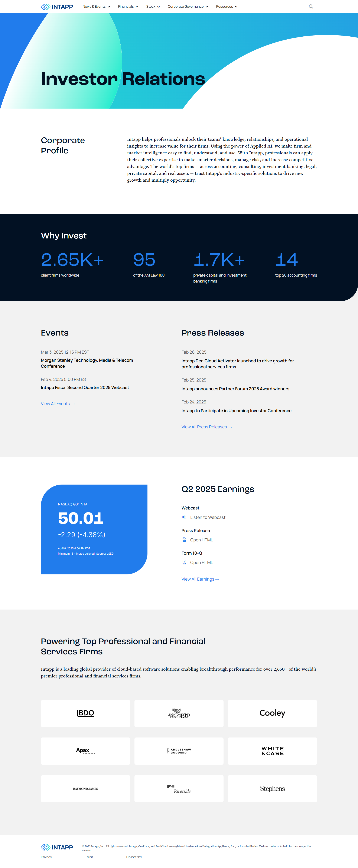358x868 pixels.
Task: Click the Press Release document icon
Action: 184,539
